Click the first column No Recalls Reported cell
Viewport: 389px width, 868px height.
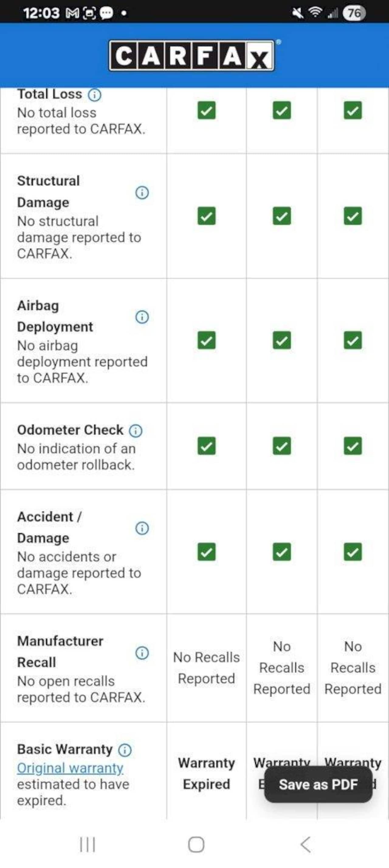206,668
